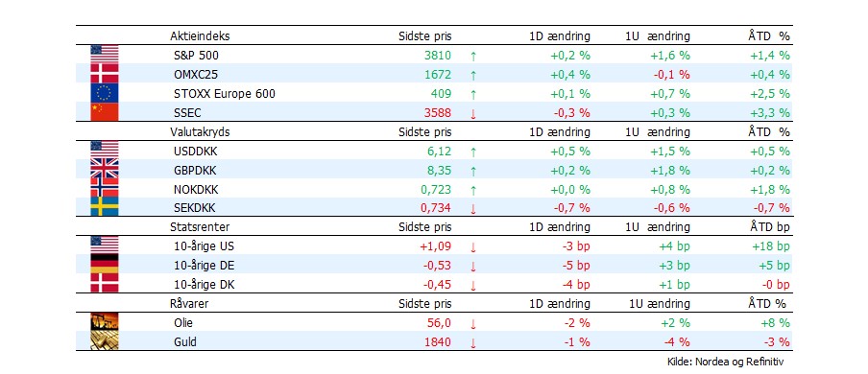This screenshot has height=374, width=868.
Task: Select the gold bars icon beside Guld
Action: (105, 340)
